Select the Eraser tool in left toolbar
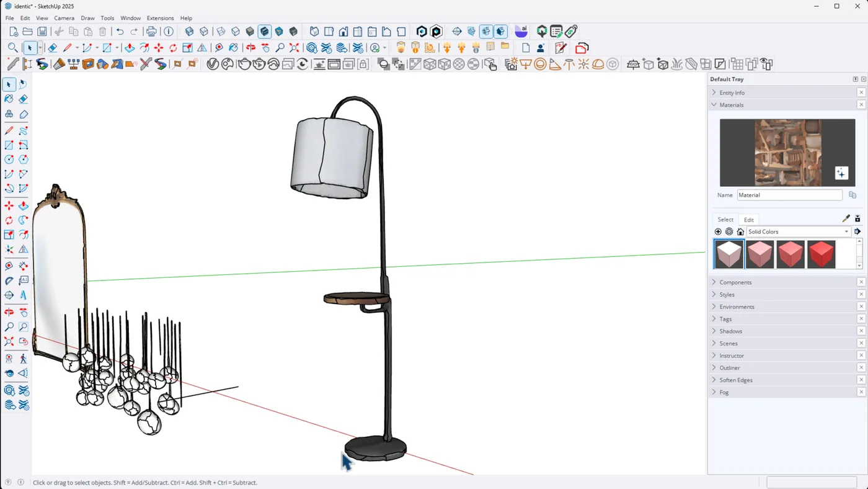The width and height of the screenshot is (868, 489). (x=23, y=99)
